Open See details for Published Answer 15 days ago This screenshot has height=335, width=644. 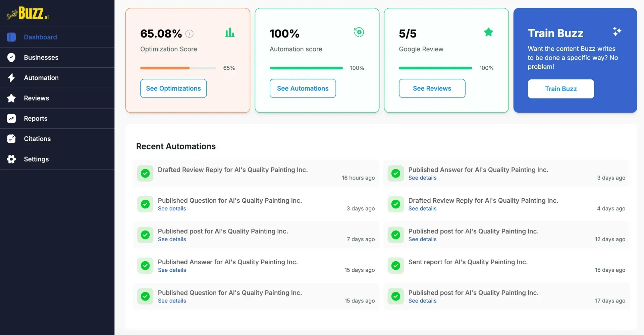172,270
